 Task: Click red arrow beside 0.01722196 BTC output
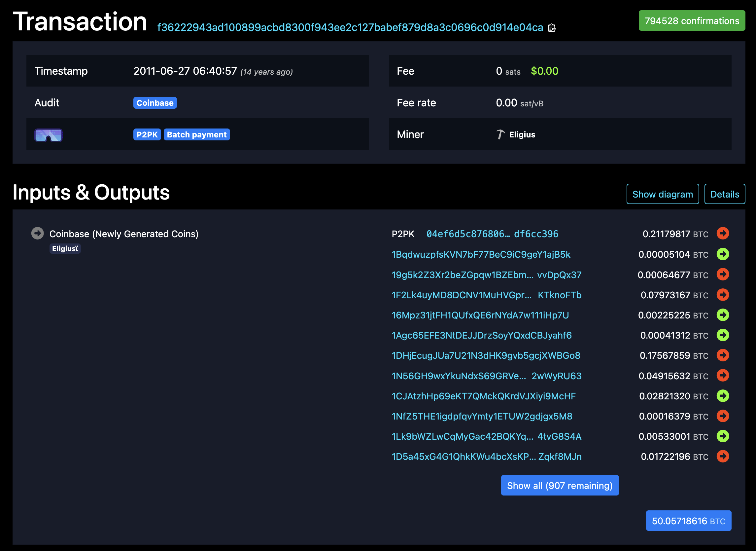coord(723,456)
